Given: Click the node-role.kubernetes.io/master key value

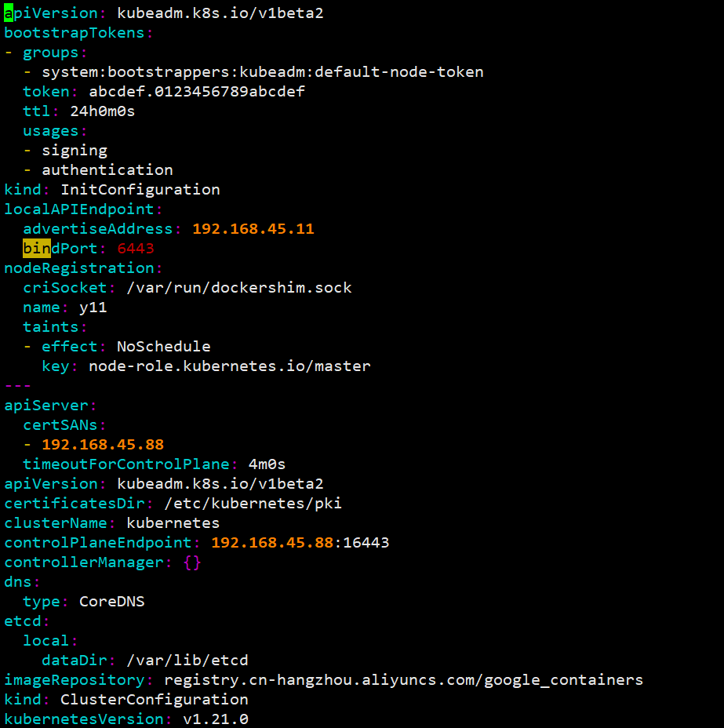Looking at the screenshot, I should click(x=230, y=366).
